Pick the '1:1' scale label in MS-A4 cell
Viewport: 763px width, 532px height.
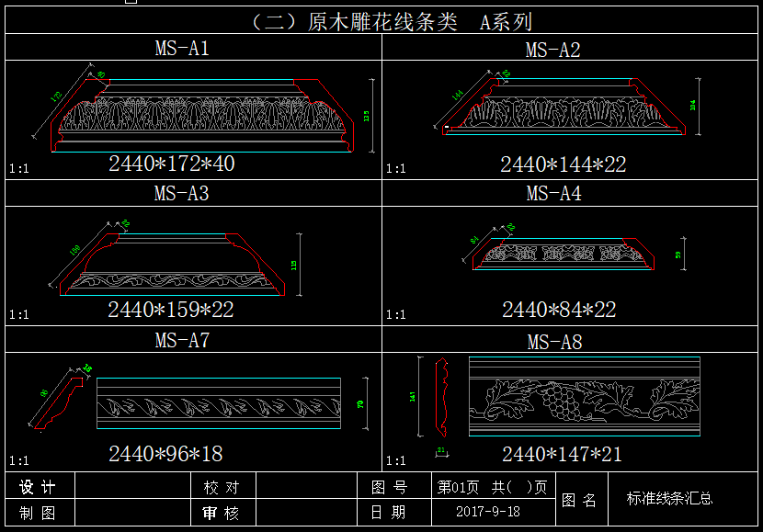point(395,314)
